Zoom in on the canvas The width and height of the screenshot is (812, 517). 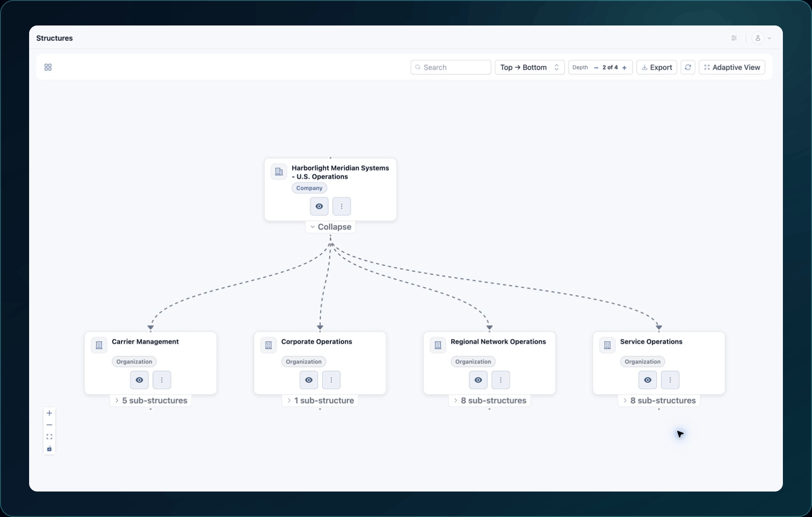pos(49,413)
